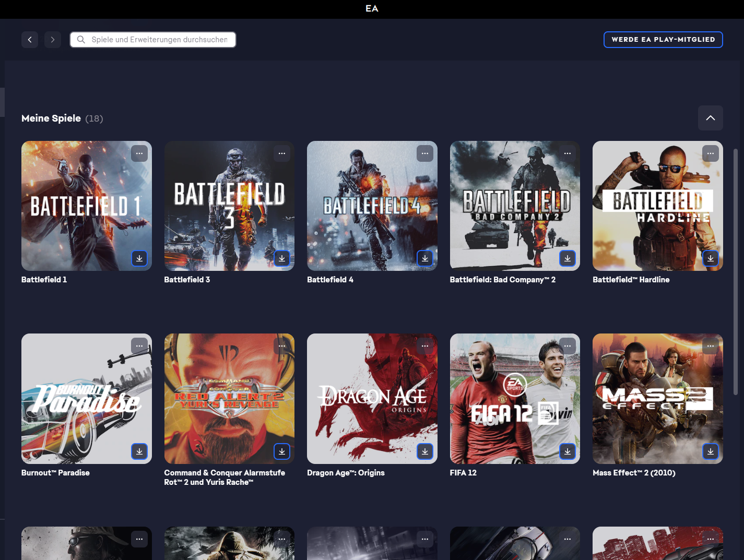
Task: Open more options for Battlefield 4
Action: tap(425, 153)
